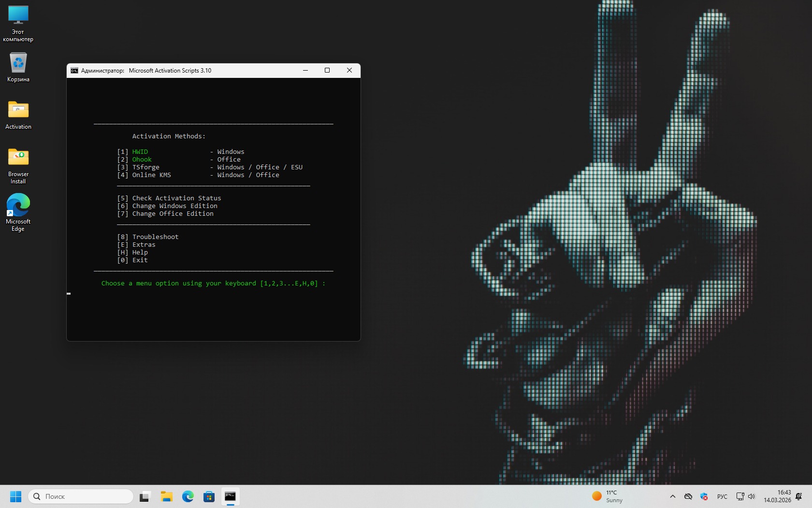Image resolution: width=812 pixels, height=508 pixels.
Task: Open Microsoft Store from the taskbar
Action: [209, 496]
